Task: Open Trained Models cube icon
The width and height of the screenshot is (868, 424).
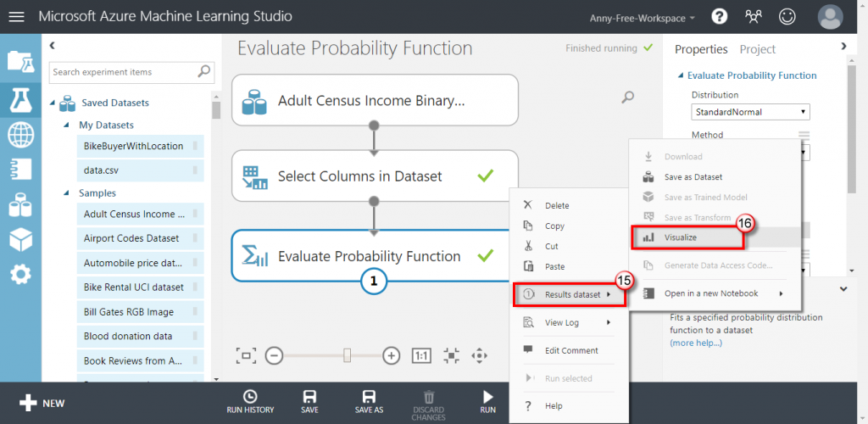Action: click(x=20, y=240)
